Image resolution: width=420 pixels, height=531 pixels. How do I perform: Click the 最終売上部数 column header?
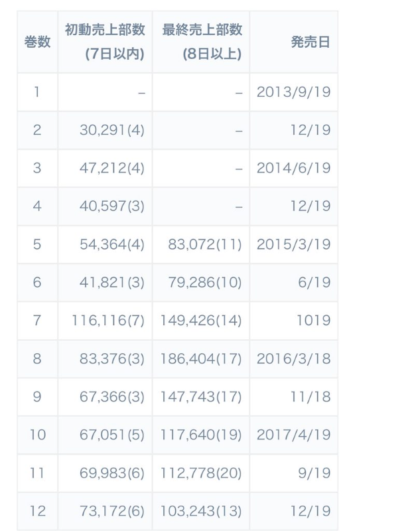(x=201, y=42)
